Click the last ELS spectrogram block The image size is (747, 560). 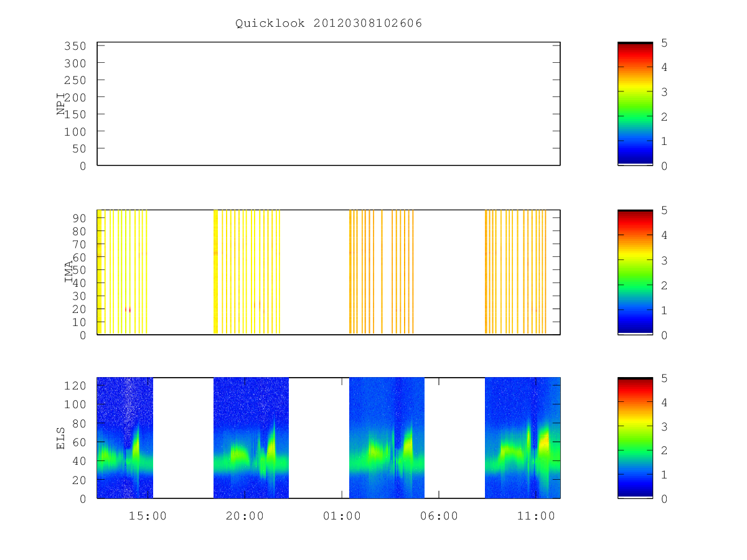(x=522, y=438)
